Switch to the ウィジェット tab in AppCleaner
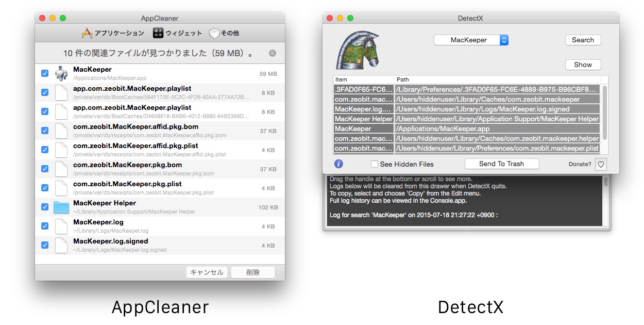Viewport: 644px width, 325px height. [177, 33]
